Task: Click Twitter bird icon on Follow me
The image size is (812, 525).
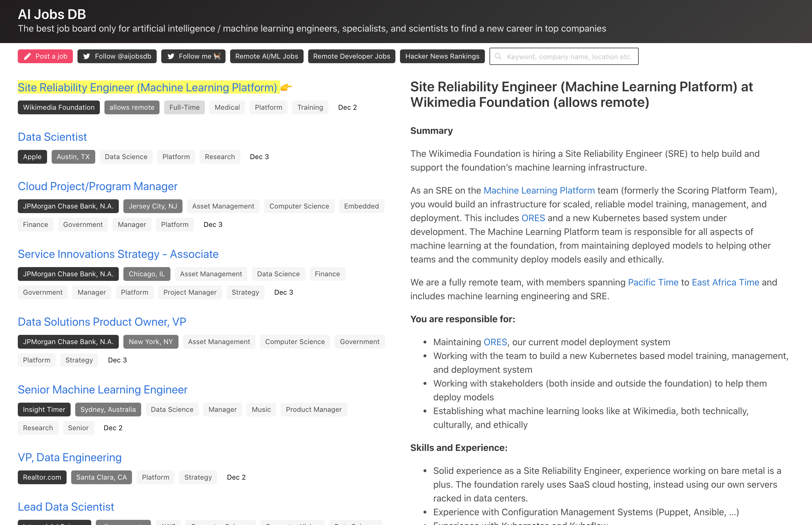Action: (x=171, y=56)
